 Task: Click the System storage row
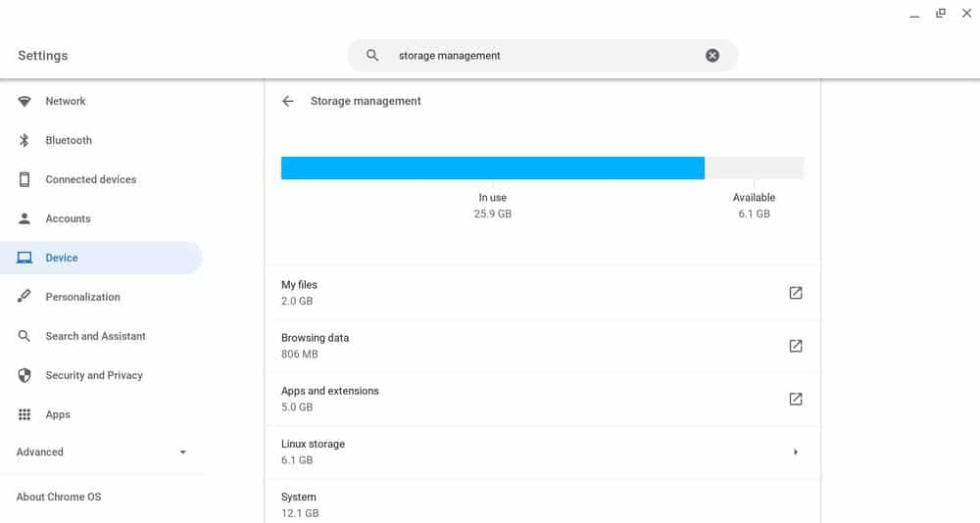[x=542, y=503]
